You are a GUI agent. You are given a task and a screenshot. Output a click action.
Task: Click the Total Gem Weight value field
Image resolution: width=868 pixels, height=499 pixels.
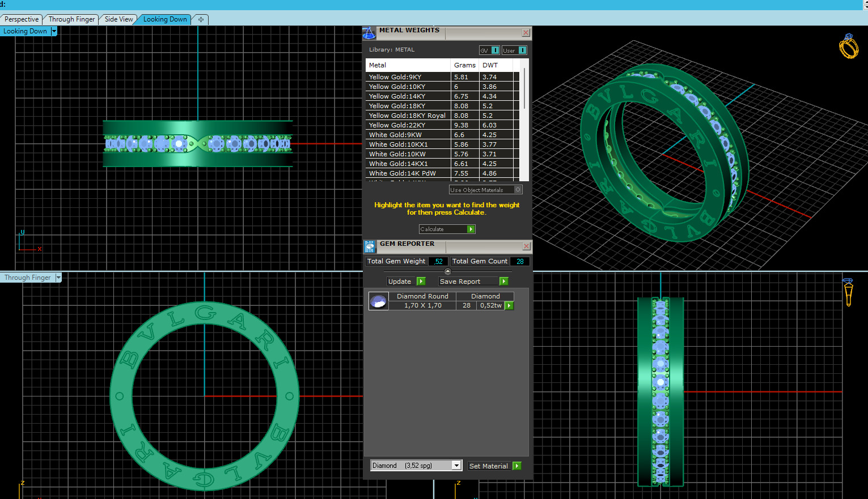[x=438, y=261]
